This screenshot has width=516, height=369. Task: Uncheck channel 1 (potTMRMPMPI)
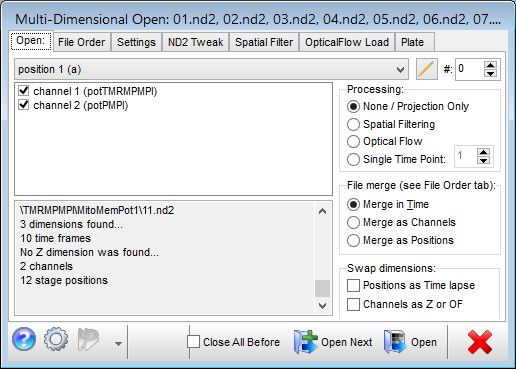click(x=24, y=91)
